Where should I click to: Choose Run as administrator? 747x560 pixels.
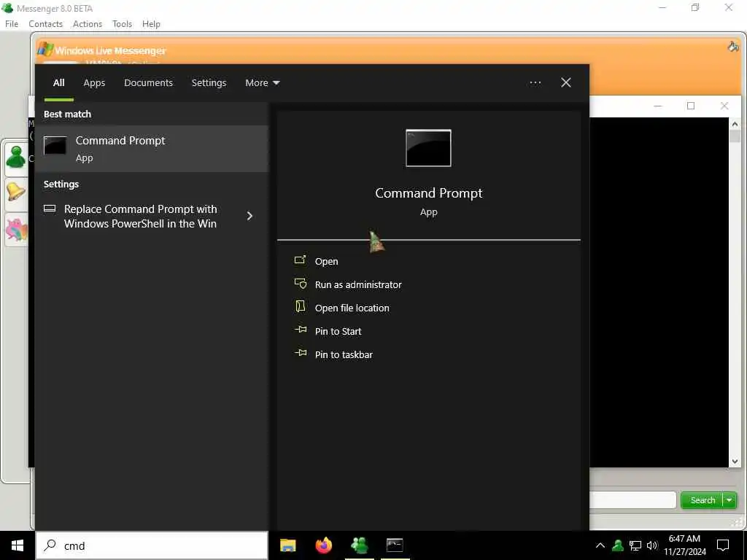tap(358, 285)
